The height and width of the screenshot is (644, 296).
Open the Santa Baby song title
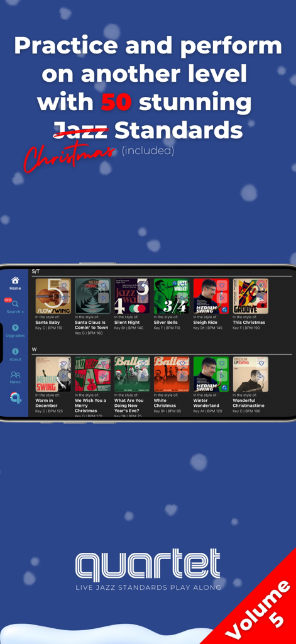click(x=47, y=323)
